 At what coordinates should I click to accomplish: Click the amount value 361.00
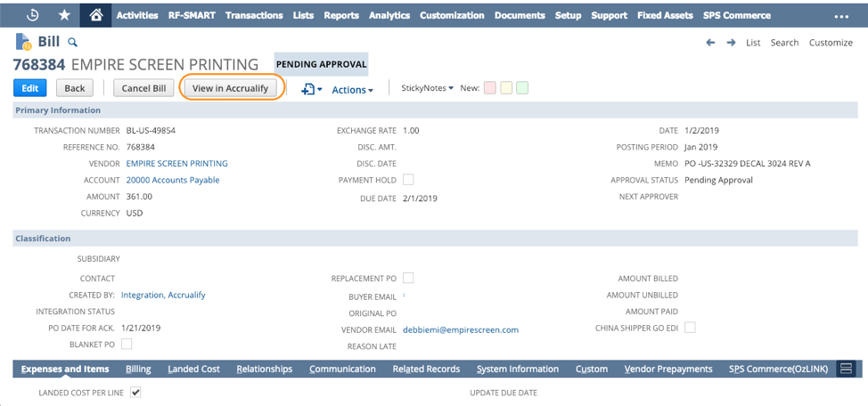140,197
